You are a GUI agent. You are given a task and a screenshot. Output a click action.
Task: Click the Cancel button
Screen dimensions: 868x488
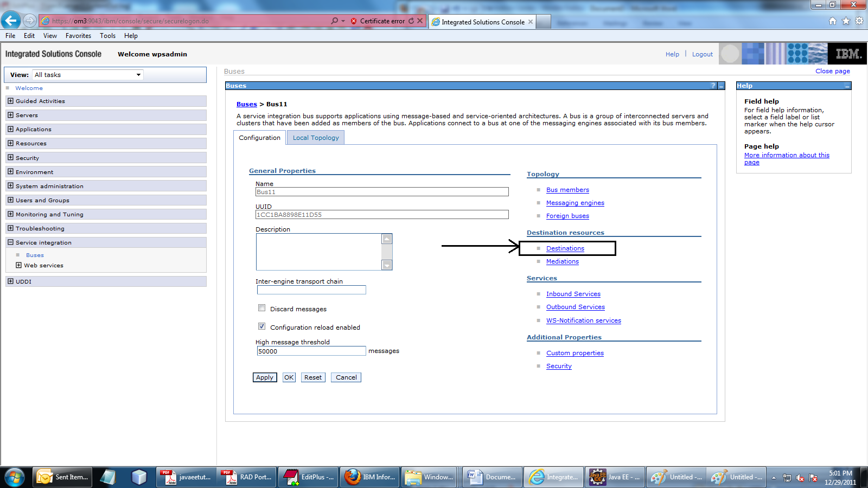coord(346,377)
